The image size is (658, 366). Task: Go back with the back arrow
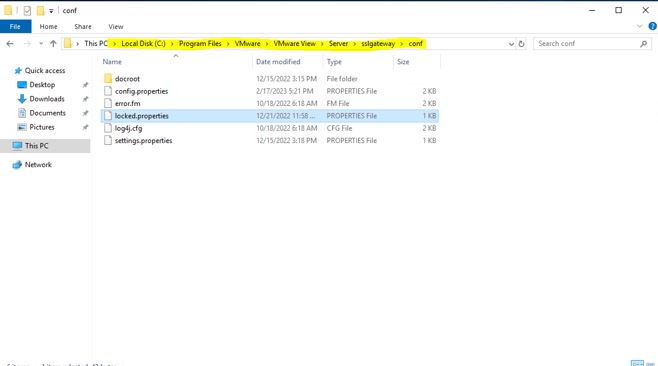[10, 44]
